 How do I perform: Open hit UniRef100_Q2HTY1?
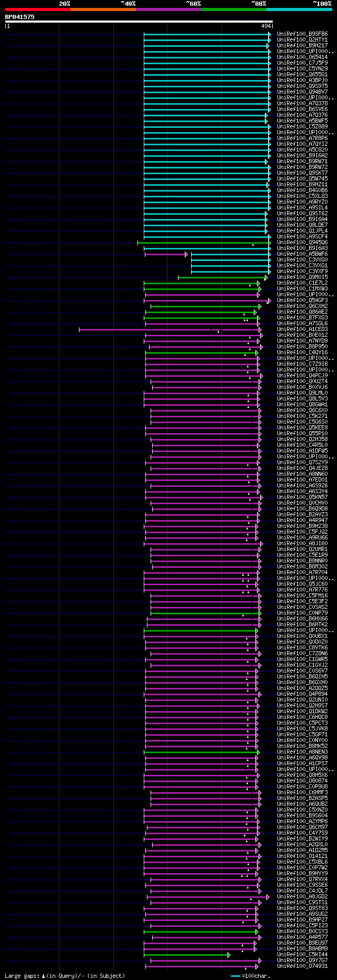click(x=302, y=40)
